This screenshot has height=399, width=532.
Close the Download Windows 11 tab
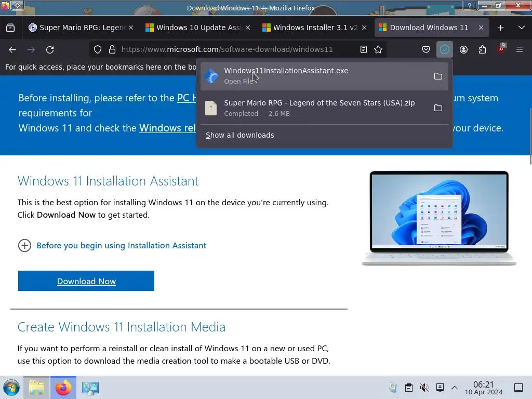pos(481,28)
